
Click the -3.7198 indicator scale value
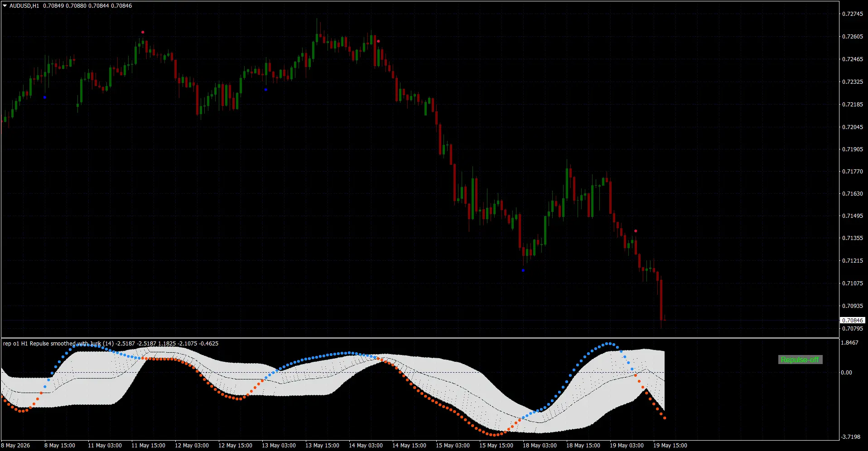coord(850,437)
